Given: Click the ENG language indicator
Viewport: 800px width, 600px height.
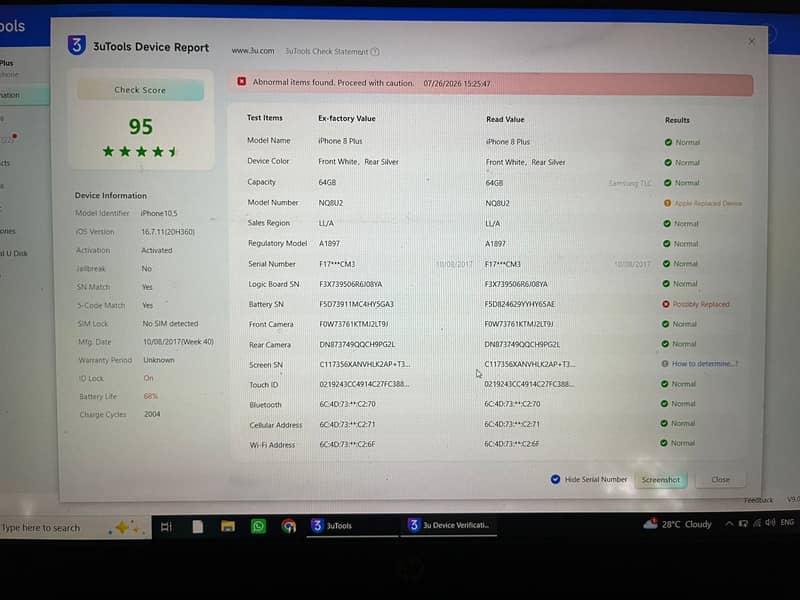Looking at the screenshot, I should point(787,522).
